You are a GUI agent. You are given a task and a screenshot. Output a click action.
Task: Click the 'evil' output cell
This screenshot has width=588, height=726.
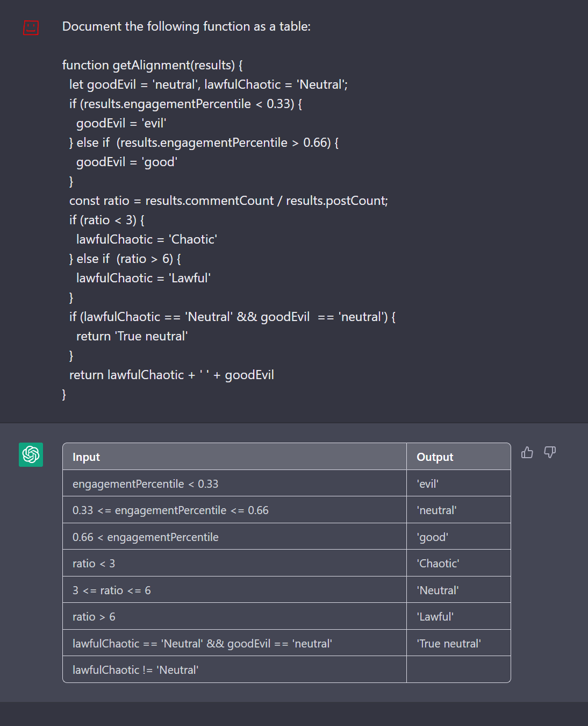[428, 484]
